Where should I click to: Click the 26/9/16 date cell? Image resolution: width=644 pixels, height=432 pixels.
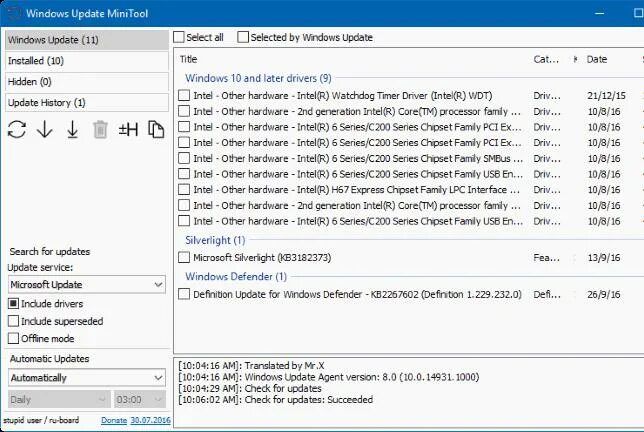(x=603, y=294)
